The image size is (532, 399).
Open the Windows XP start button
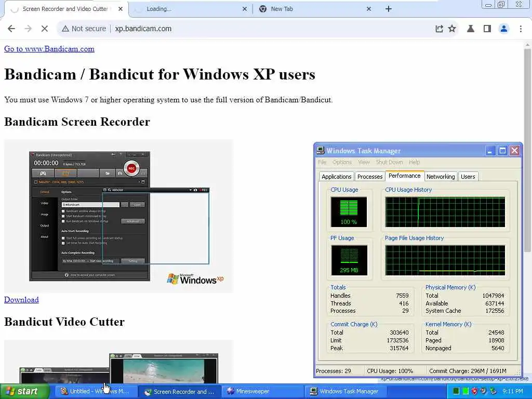click(x=24, y=392)
